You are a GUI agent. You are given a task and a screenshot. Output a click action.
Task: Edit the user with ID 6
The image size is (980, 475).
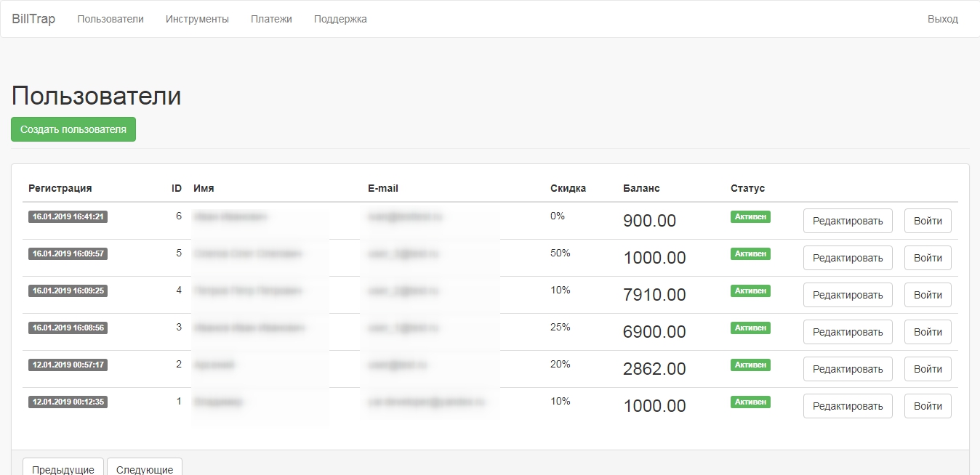coord(847,221)
